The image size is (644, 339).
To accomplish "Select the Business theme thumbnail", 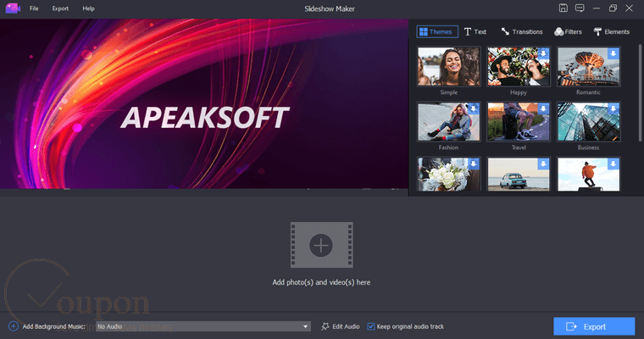I will 588,122.
